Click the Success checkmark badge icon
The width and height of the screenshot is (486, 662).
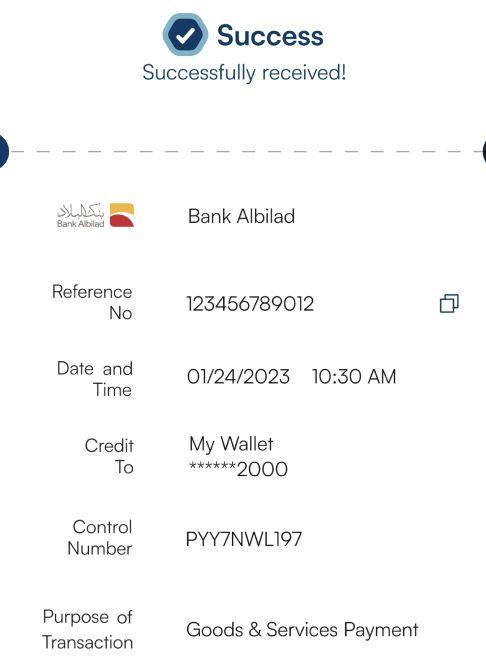185,35
